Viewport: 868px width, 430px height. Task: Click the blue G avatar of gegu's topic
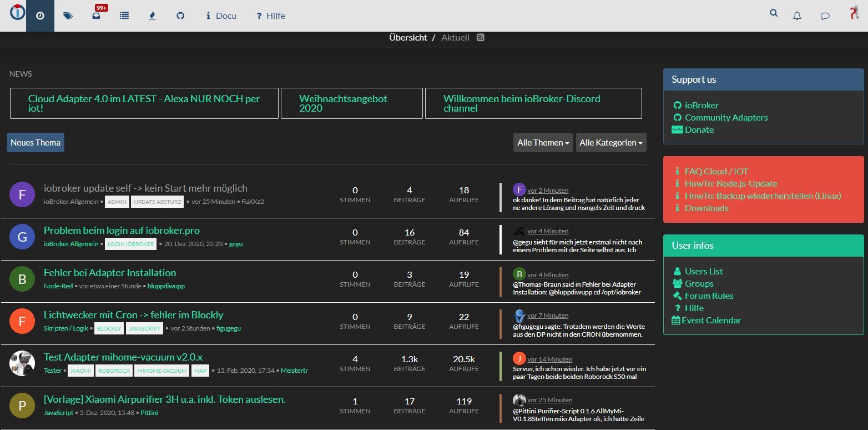(22, 237)
